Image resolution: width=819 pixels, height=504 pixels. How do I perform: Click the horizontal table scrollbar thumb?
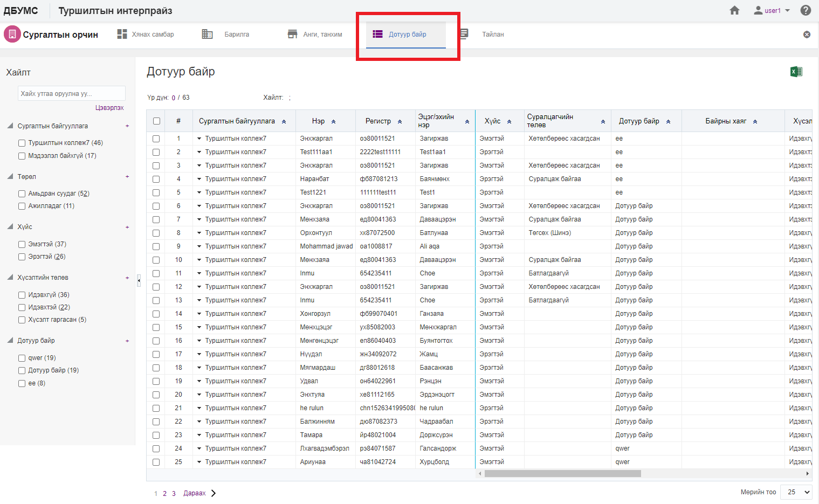pos(562,474)
